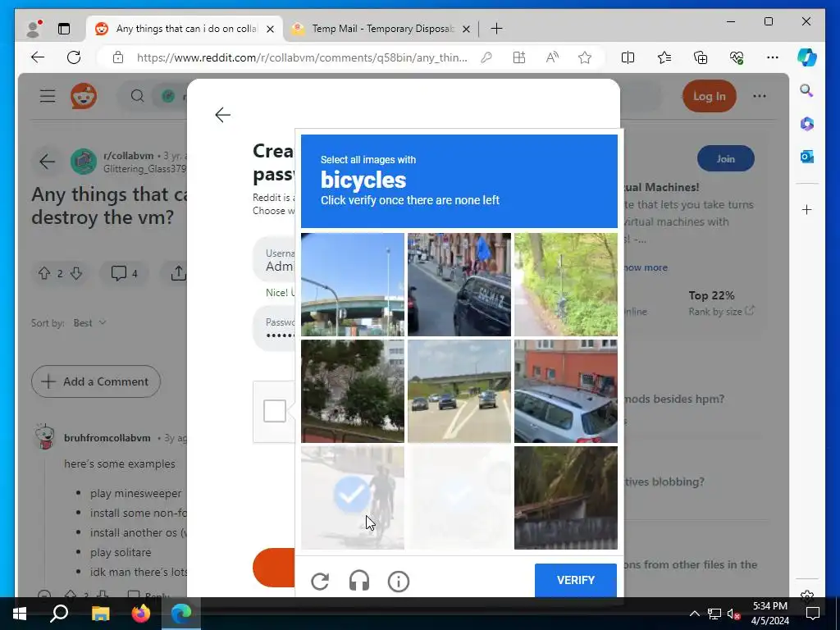Image resolution: width=840 pixels, height=630 pixels.
Task: Open captcha info icon
Action: (x=399, y=582)
